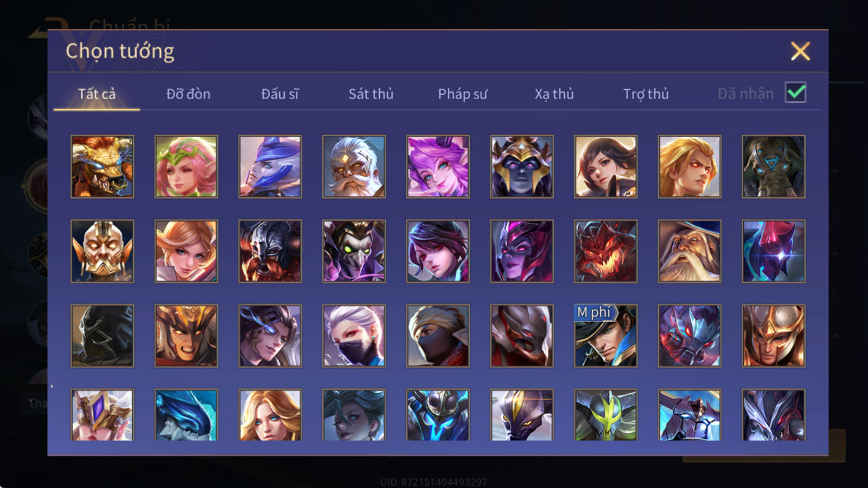Filter heroes by 'Xạ thủ' tab
This screenshot has height=488, width=868.
click(x=554, y=94)
